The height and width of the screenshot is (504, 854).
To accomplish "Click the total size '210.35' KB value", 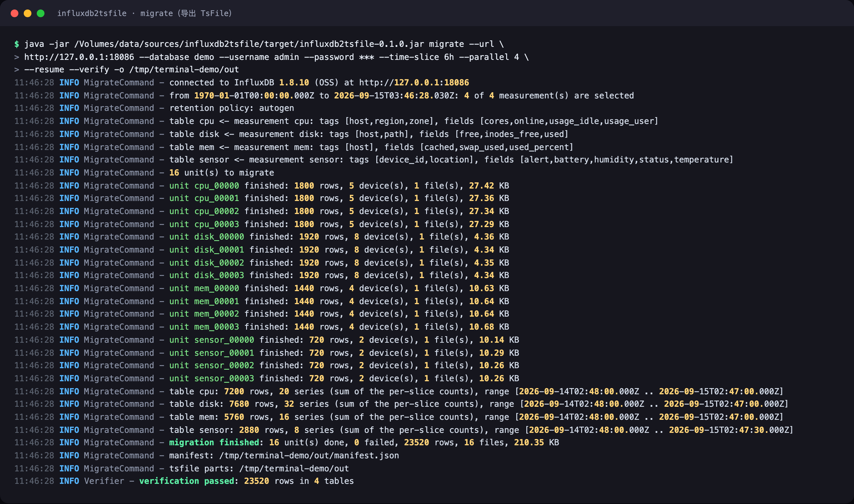I will pyautogui.click(x=529, y=443).
